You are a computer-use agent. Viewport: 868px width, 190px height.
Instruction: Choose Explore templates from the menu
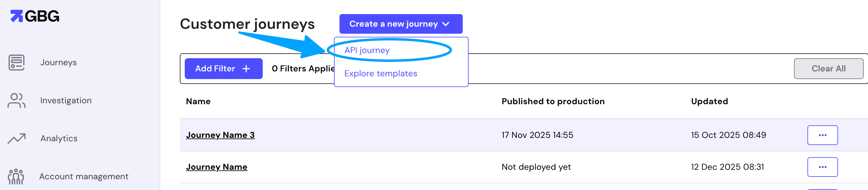pos(380,73)
